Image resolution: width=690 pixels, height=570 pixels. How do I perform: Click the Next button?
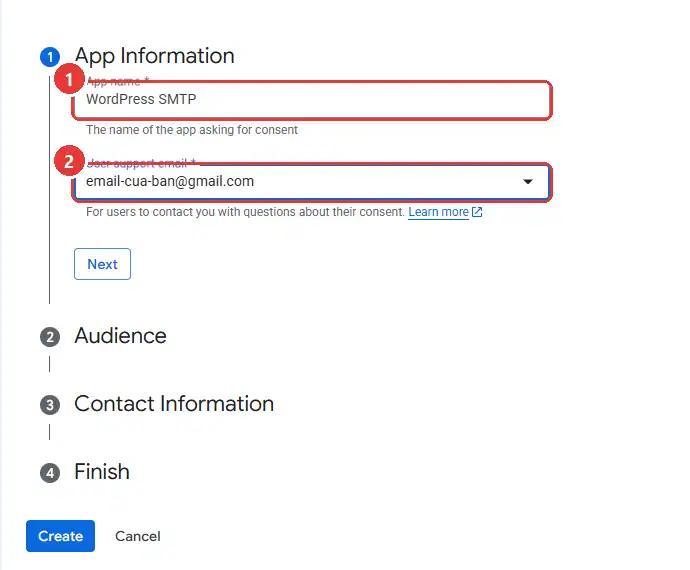pos(103,264)
